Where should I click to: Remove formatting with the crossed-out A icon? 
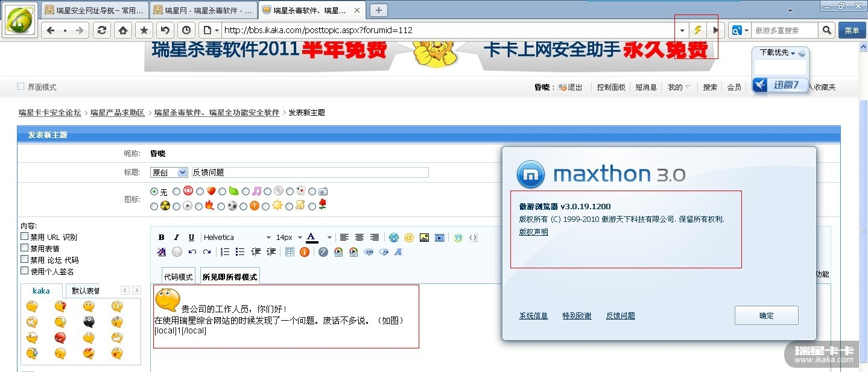point(162,252)
